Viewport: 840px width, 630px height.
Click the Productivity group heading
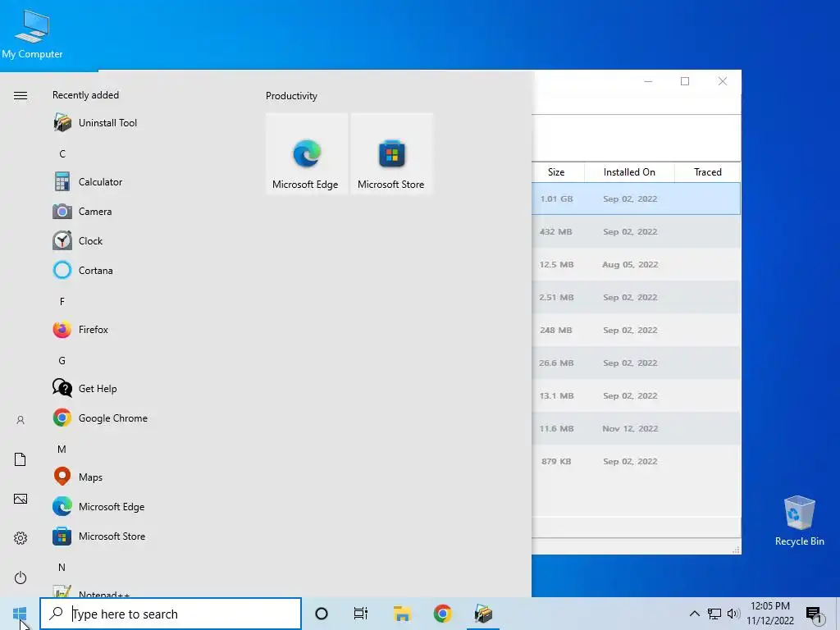[291, 96]
